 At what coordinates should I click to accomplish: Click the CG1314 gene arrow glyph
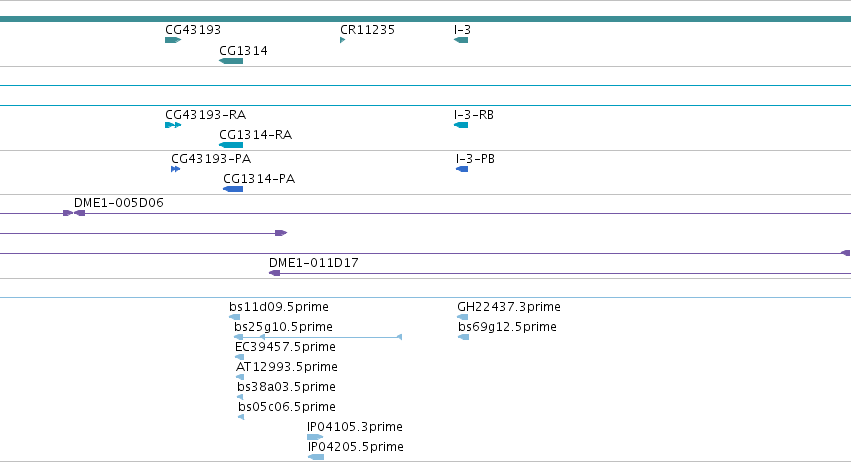[x=231, y=61]
